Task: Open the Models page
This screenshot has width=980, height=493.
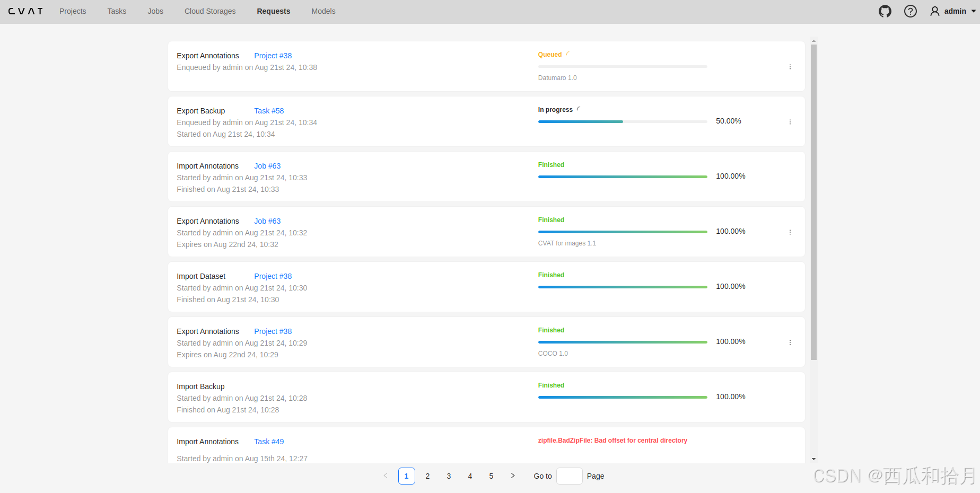Action: pyautogui.click(x=323, y=11)
